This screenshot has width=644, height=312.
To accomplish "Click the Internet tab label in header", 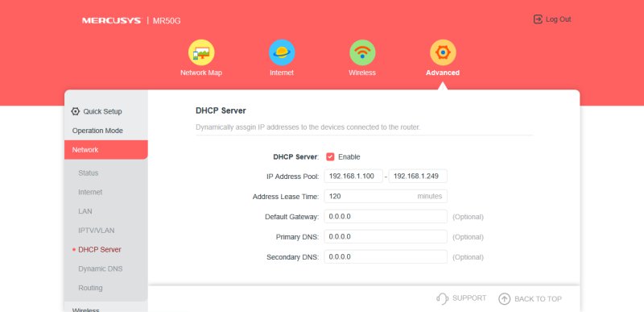I will point(282,73).
